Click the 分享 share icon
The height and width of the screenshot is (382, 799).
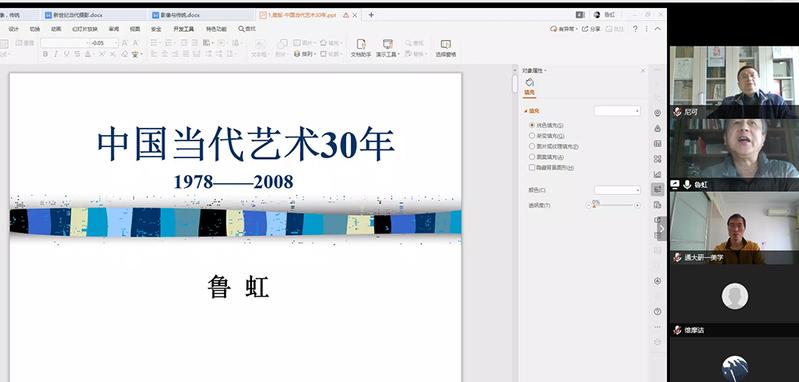[591, 29]
